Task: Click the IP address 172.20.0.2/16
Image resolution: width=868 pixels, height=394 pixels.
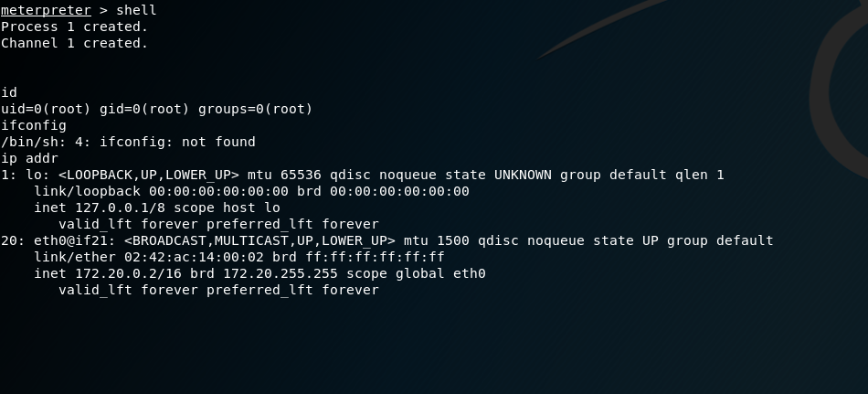Action: coord(129,273)
